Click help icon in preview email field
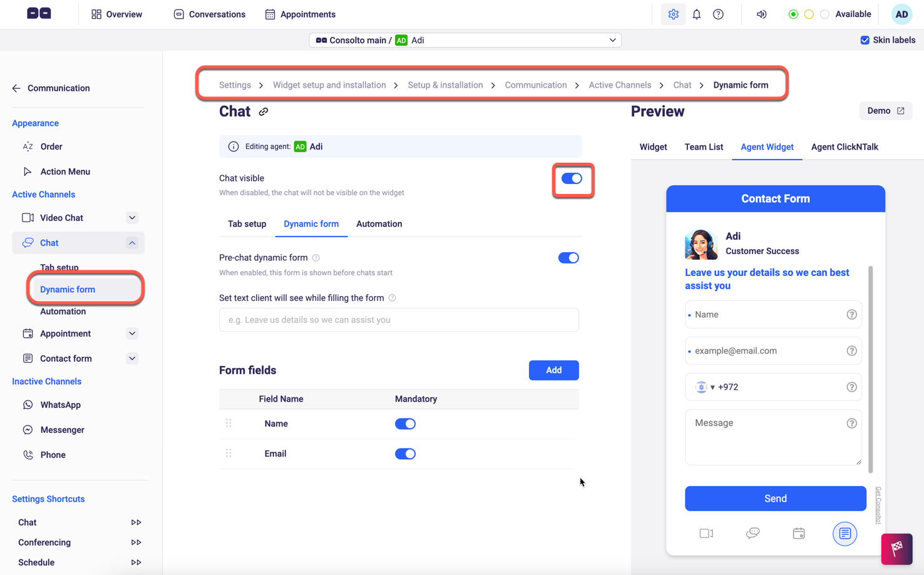 click(851, 351)
